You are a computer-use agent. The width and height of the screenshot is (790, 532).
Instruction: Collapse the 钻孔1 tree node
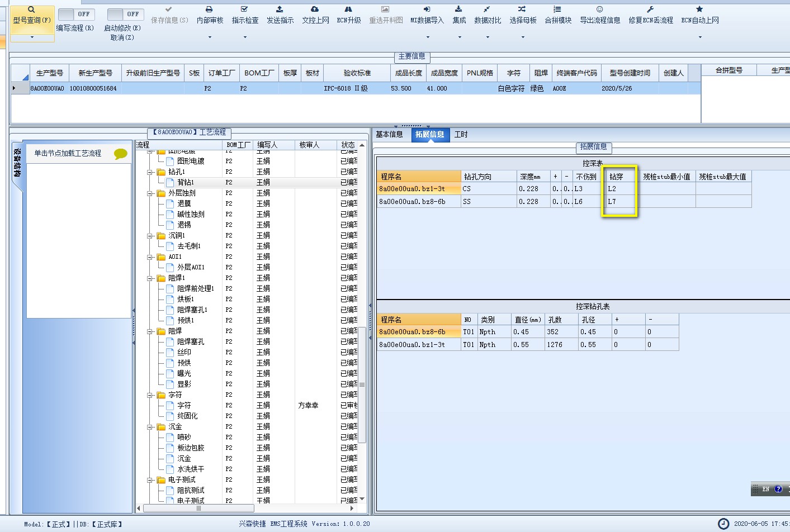pyautogui.click(x=150, y=172)
